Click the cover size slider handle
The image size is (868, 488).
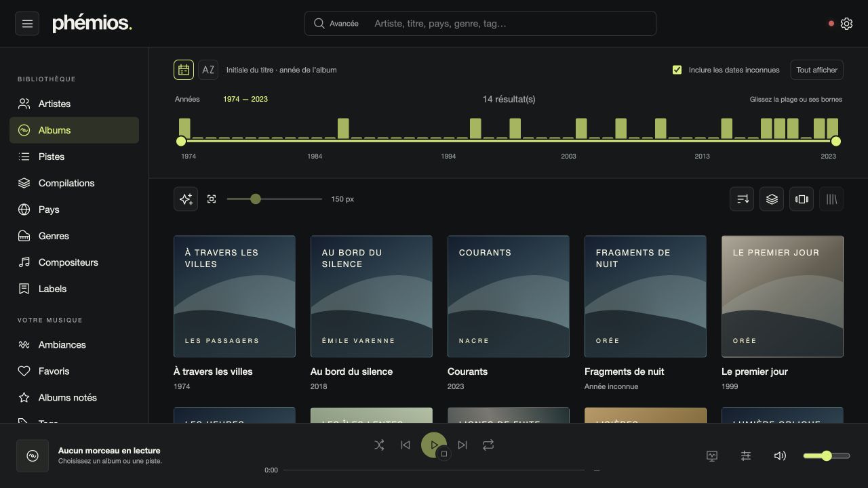[x=256, y=199]
